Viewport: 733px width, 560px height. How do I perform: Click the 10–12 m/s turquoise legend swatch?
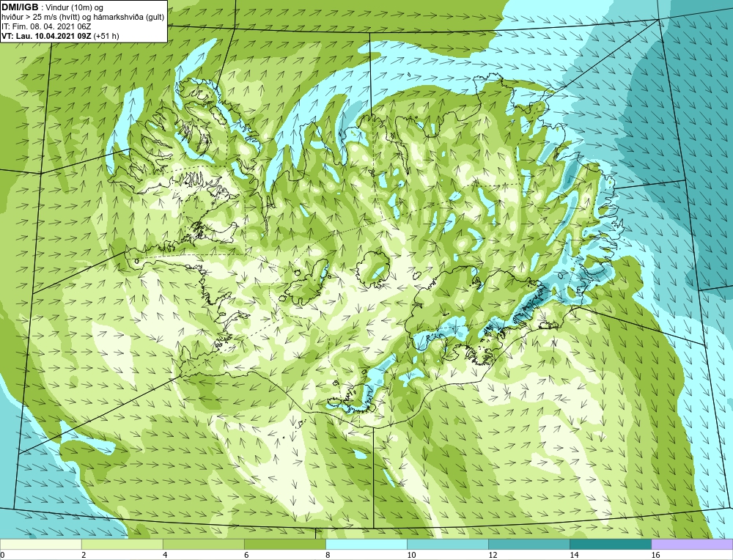point(447,544)
